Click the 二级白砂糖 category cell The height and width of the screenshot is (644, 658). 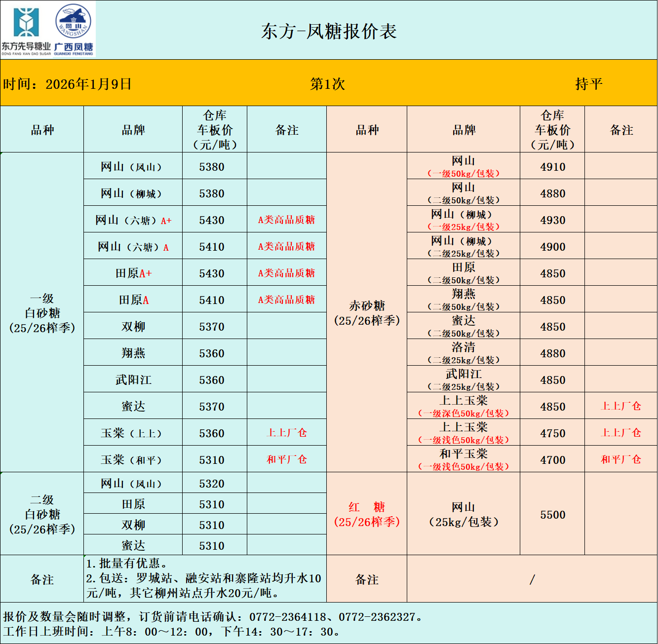coord(42,514)
